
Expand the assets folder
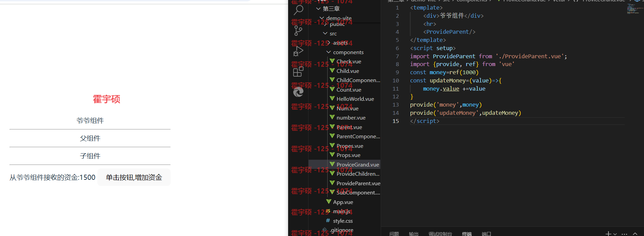coord(329,43)
